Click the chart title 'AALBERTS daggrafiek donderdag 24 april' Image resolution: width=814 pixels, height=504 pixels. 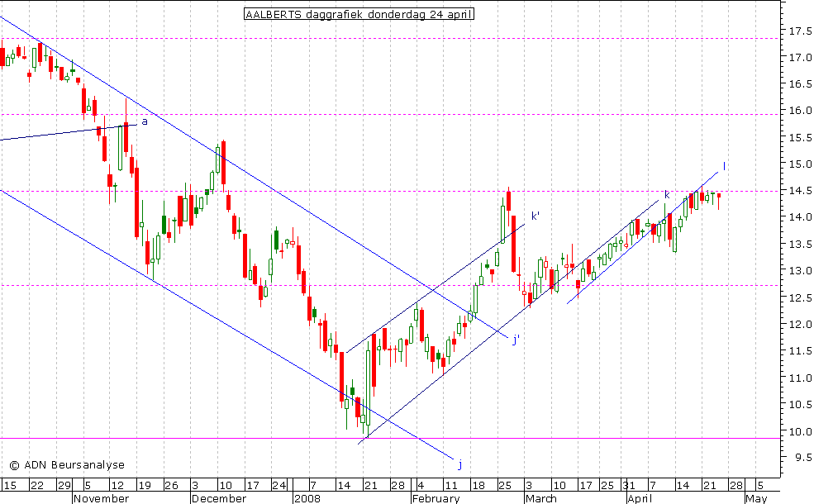pyautogui.click(x=359, y=15)
